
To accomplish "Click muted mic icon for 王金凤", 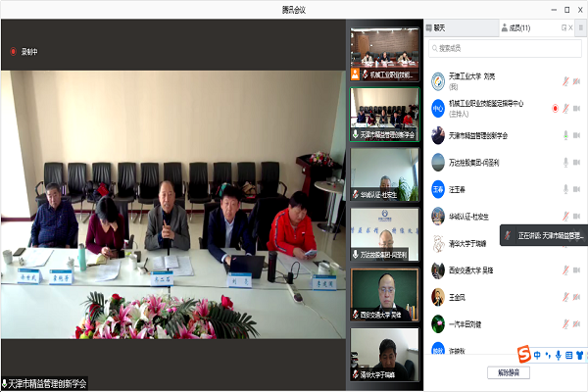I will (565, 298).
